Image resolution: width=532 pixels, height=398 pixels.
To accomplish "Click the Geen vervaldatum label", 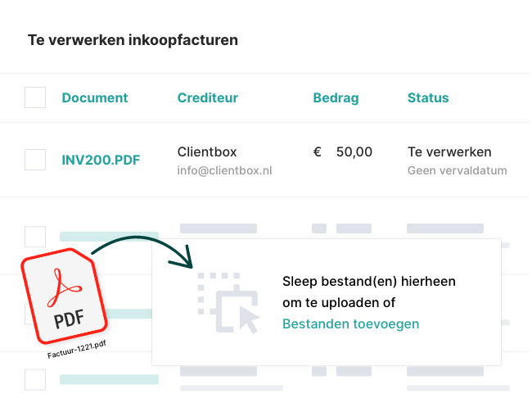I will (457, 171).
